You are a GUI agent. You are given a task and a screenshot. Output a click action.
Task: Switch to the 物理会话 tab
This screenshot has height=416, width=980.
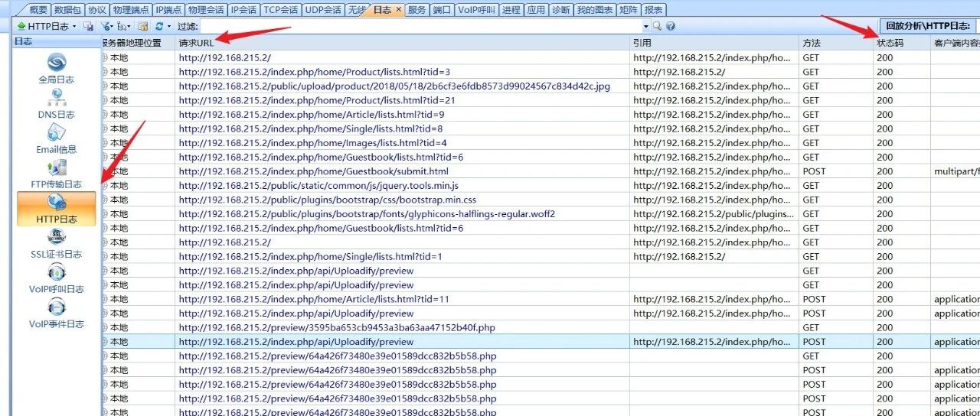pyautogui.click(x=206, y=10)
